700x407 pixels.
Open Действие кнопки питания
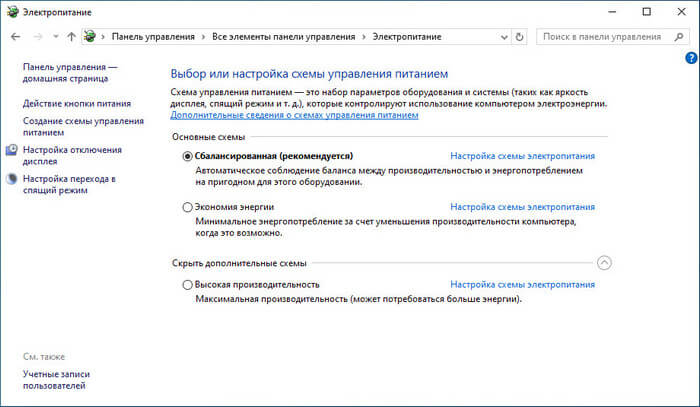pyautogui.click(x=77, y=104)
